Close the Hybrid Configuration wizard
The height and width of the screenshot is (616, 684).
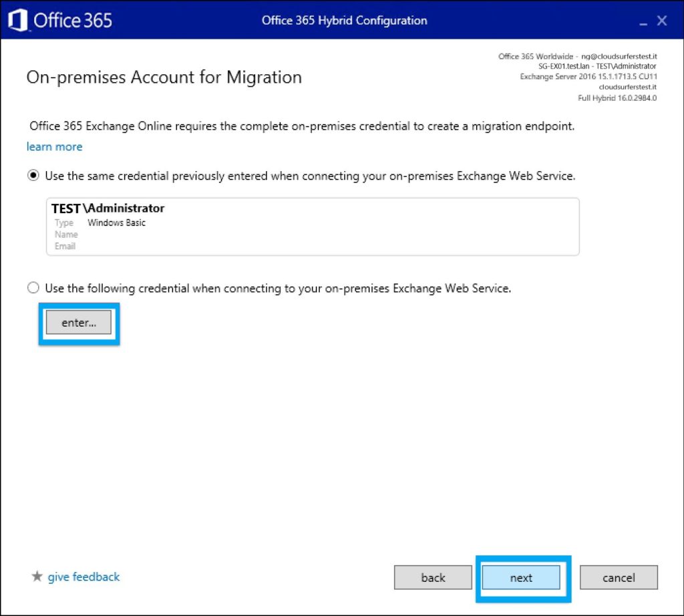tap(662, 21)
